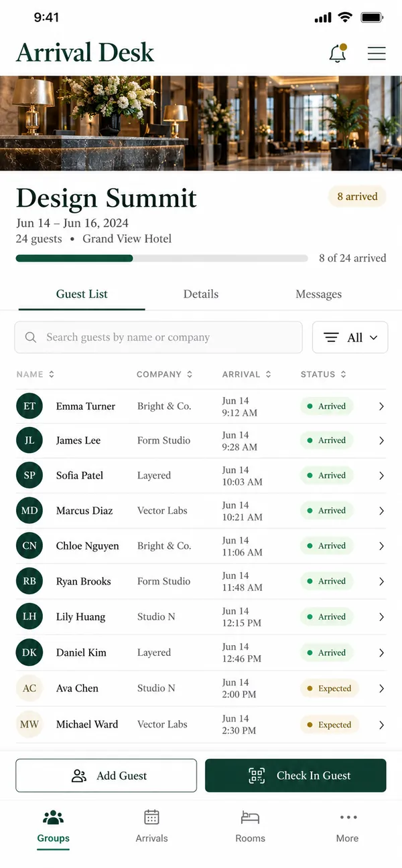Click the Add Guest button
Screen dimensions: 402x868
tap(106, 776)
